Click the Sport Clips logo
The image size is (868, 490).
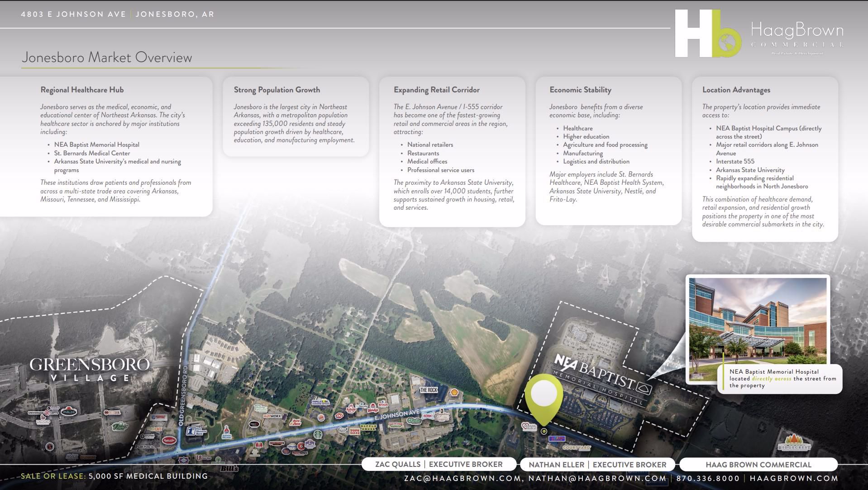pyautogui.click(x=300, y=453)
